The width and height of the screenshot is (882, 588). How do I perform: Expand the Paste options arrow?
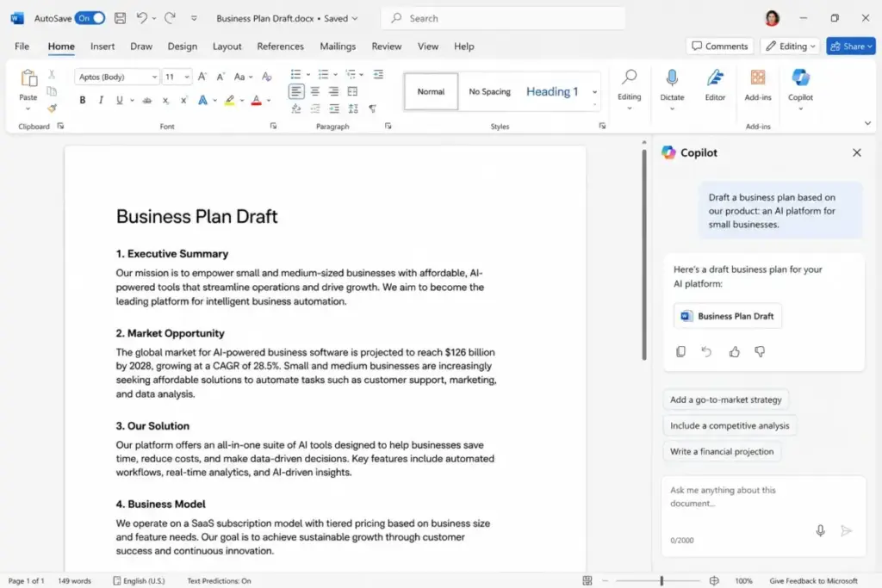[x=28, y=108]
